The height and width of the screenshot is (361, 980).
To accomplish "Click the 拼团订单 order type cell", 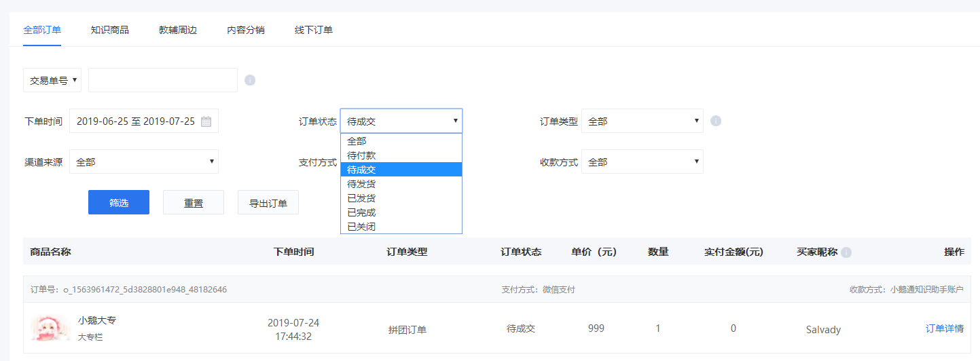I will pos(407,330).
